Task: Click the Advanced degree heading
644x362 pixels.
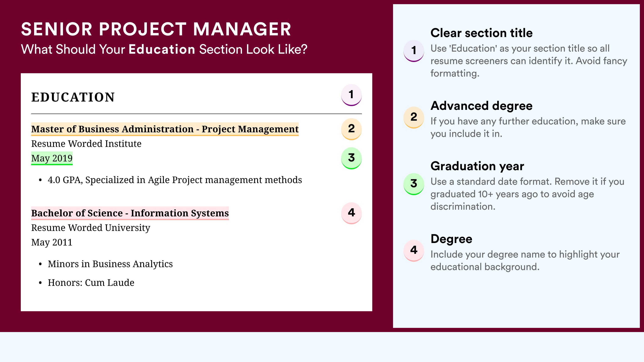Action: coord(482,106)
